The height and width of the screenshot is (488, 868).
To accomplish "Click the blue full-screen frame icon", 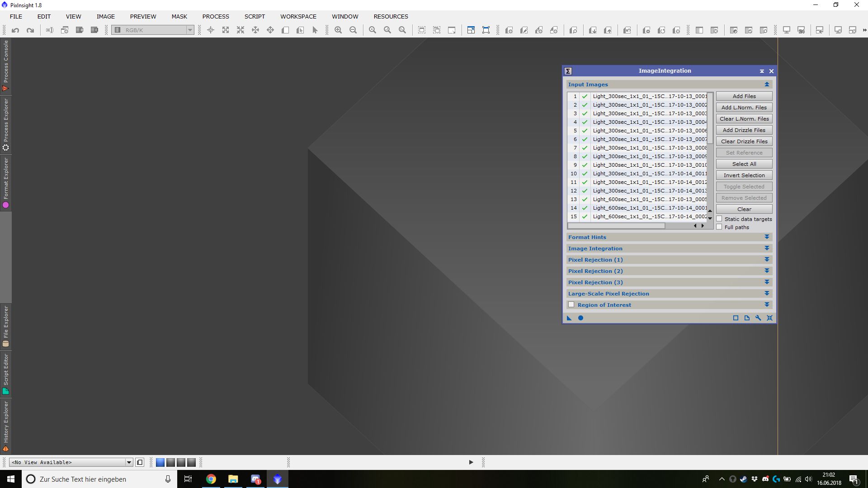I will (486, 30).
